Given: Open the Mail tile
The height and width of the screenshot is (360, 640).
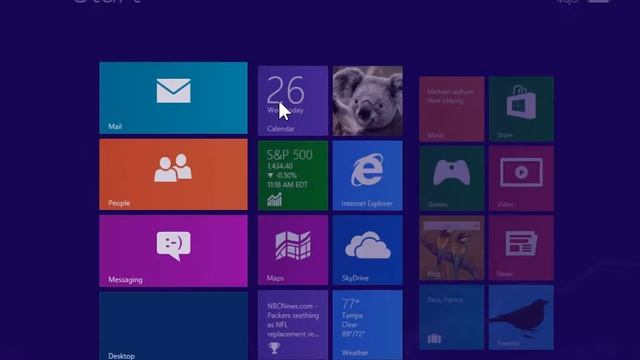Looking at the screenshot, I should [173, 98].
